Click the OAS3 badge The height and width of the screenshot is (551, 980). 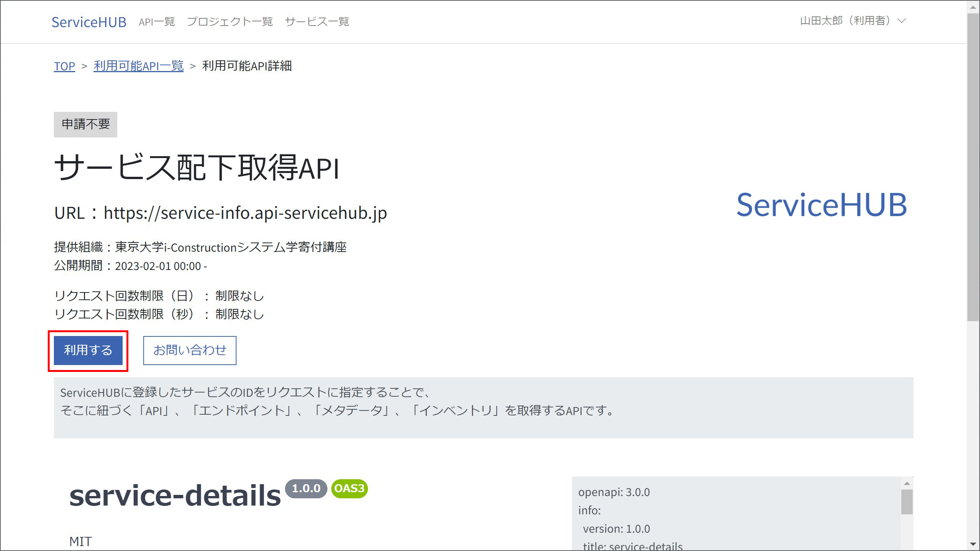point(349,488)
